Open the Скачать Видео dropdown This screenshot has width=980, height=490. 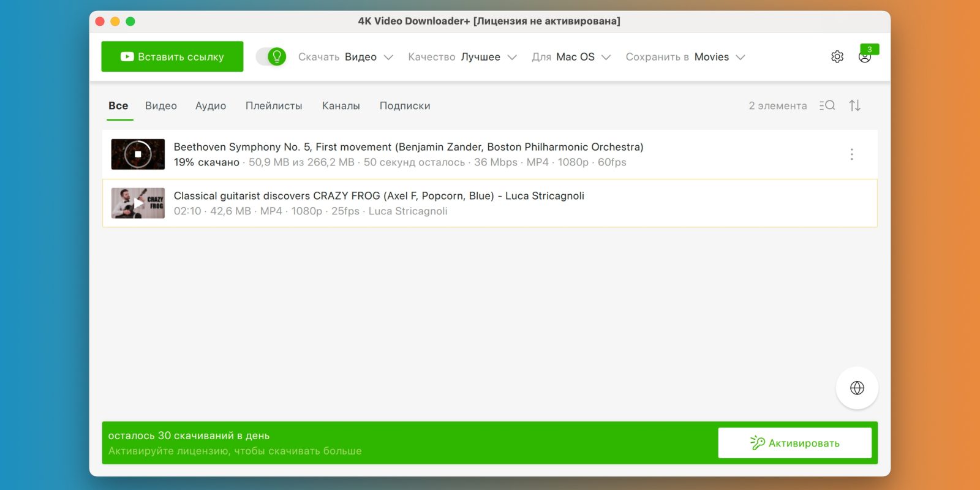(x=345, y=57)
